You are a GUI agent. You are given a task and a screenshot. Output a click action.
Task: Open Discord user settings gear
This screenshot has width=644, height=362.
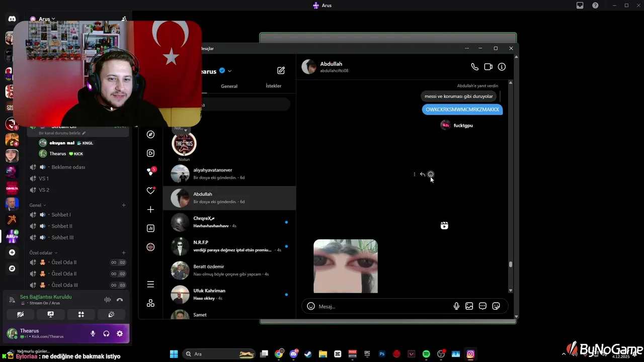[120, 333]
